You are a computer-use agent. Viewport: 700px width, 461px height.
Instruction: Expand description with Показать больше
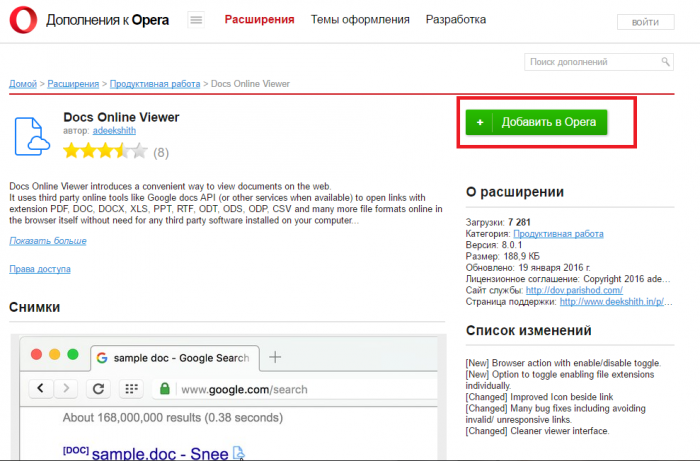47,241
